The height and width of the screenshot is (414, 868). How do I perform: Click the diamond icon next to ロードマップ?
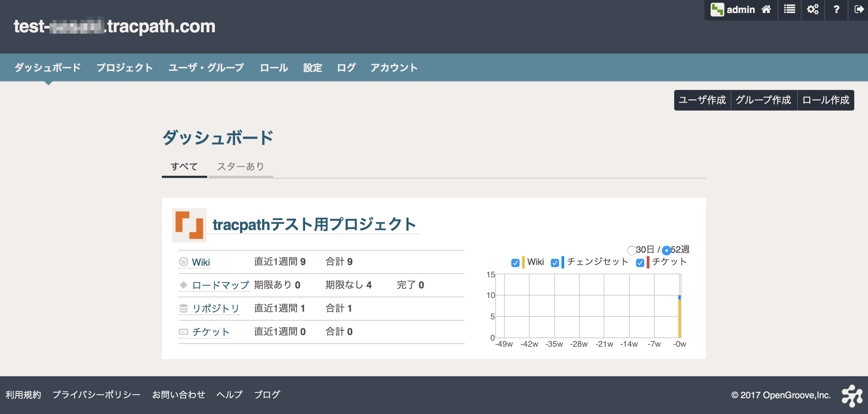[x=183, y=285]
